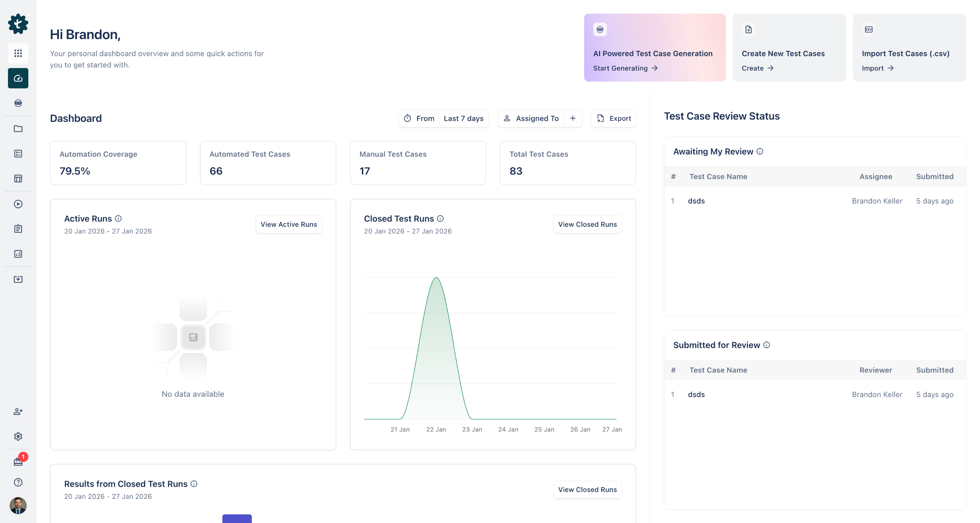The height and width of the screenshot is (523, 980).
Task: Open the test runs play icon
Action: click(18, 204)
